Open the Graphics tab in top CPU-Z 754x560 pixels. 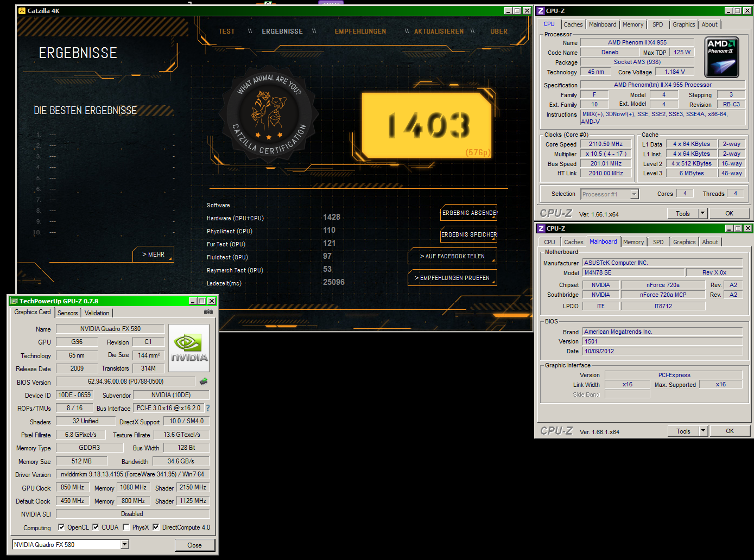tap(683, 24)
